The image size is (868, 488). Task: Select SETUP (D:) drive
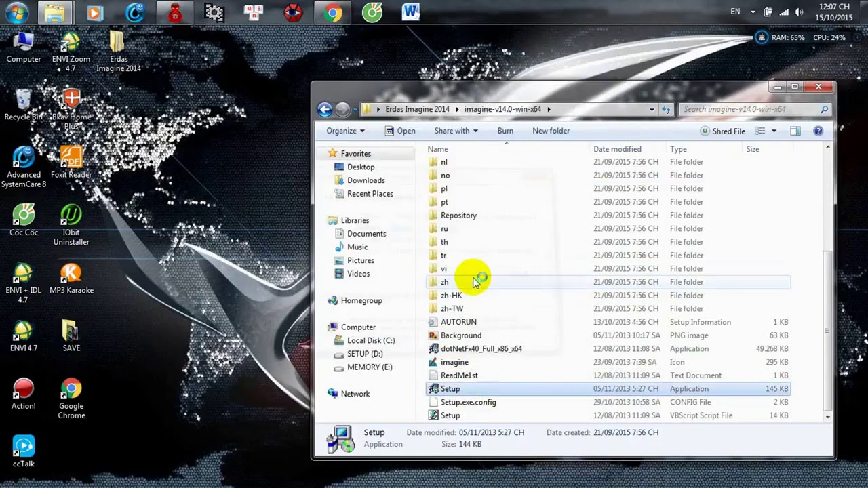364,354
